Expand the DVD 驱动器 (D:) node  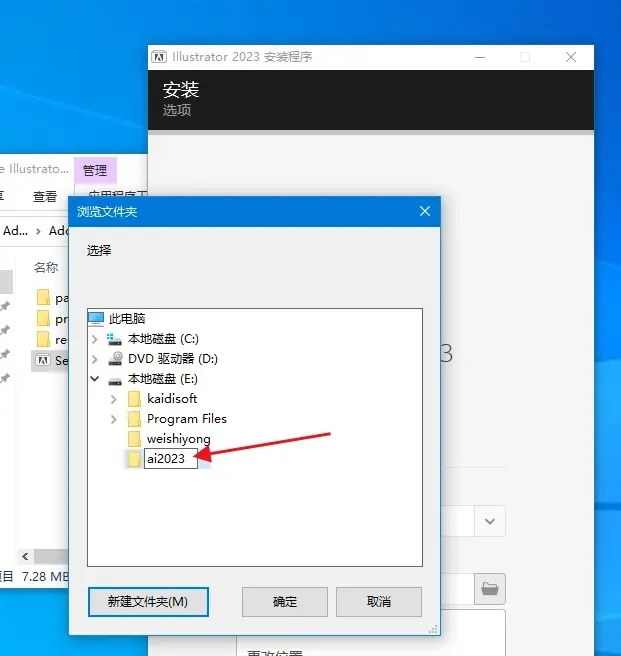95,359
